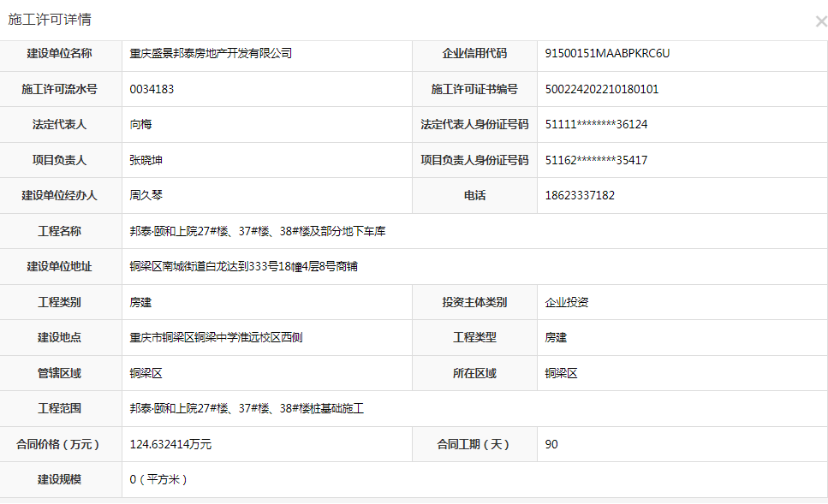828x504 pixels.
Task: Click the 施工许可详情 dialog title
Action: click(50, 20)
